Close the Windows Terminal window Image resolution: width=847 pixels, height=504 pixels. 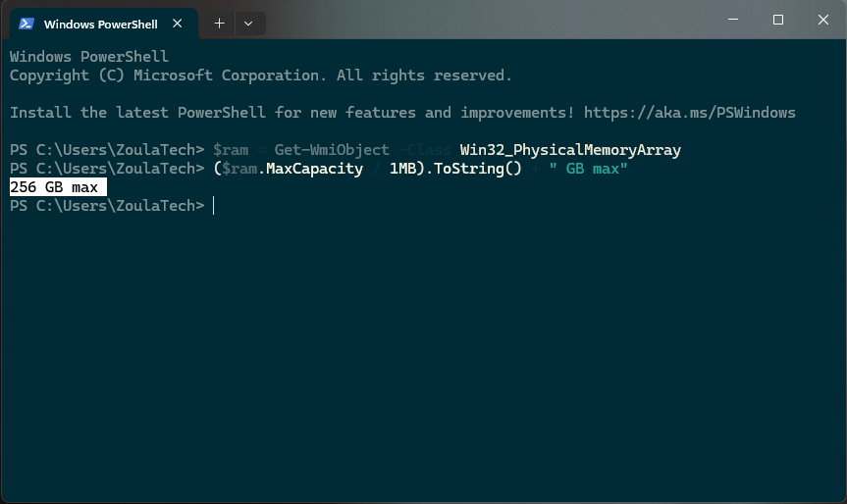822,20
